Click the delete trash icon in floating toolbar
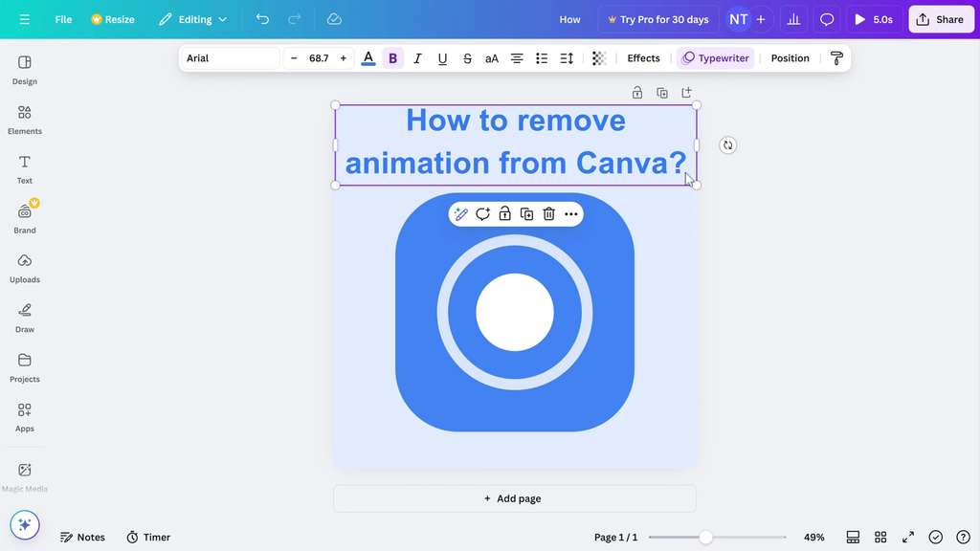 549,214
